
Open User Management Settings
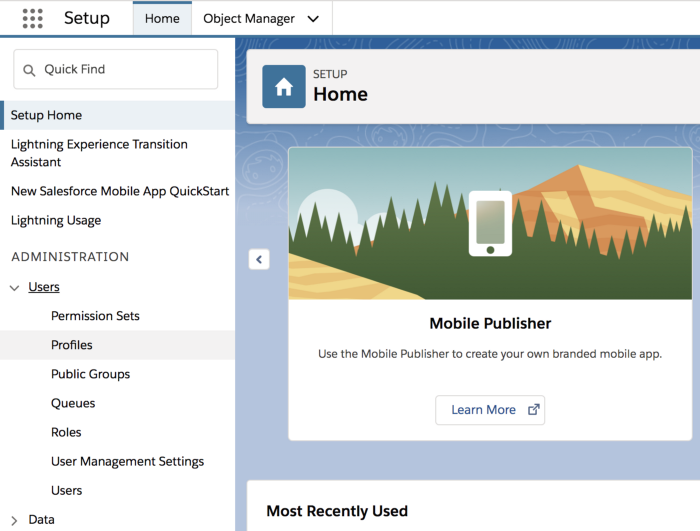pos(127,461)
